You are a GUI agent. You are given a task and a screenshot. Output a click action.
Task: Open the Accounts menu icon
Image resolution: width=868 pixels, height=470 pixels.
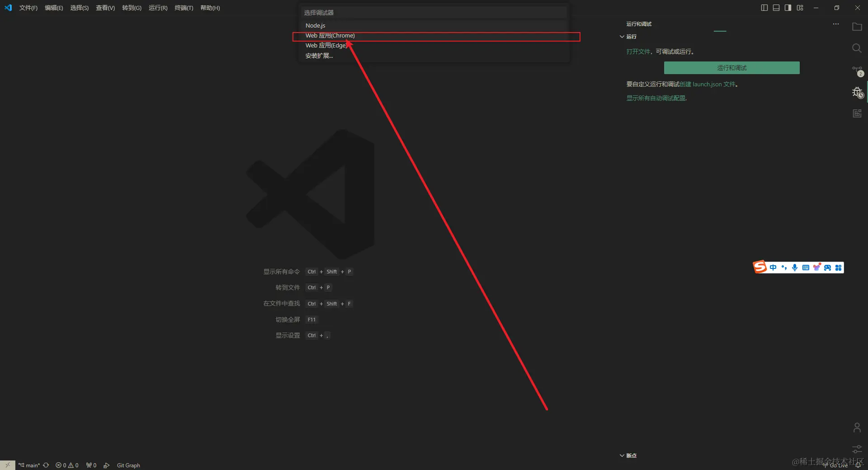pos(857,428)
